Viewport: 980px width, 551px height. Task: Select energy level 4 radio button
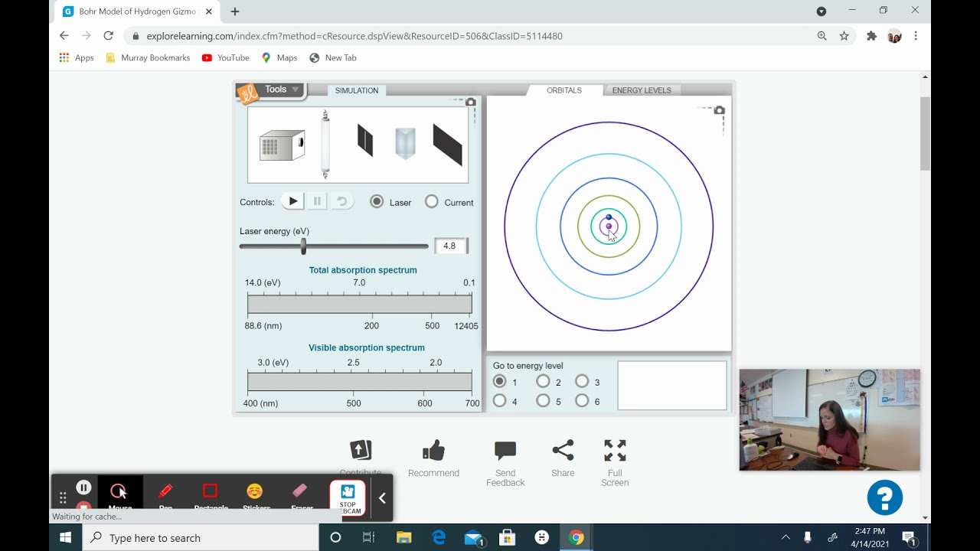[x=500, y=400]
